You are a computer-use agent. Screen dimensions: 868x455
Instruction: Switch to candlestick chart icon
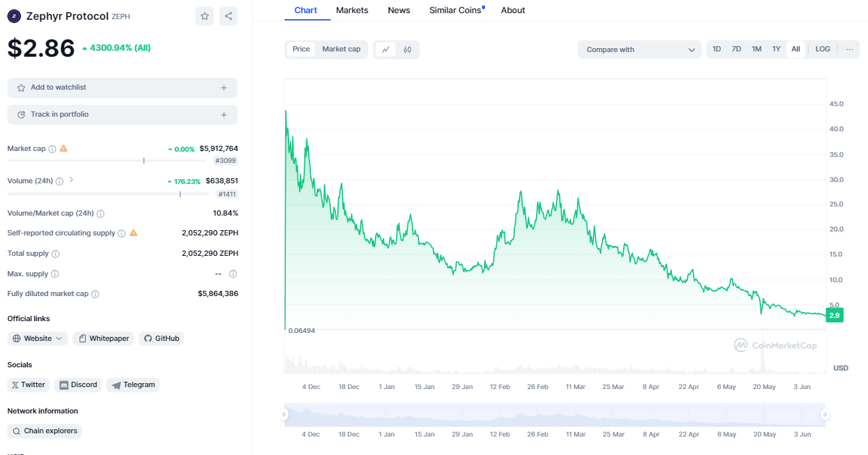point(407,49)
